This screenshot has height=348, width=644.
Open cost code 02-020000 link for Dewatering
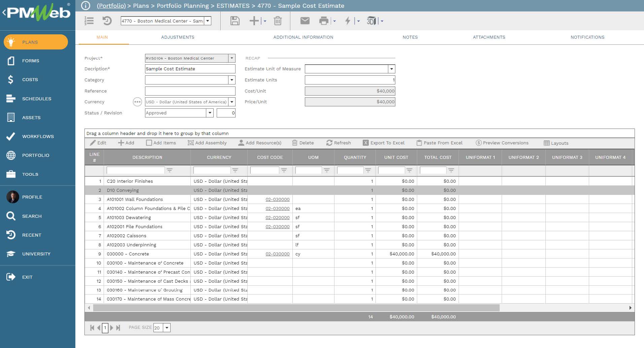277,217
